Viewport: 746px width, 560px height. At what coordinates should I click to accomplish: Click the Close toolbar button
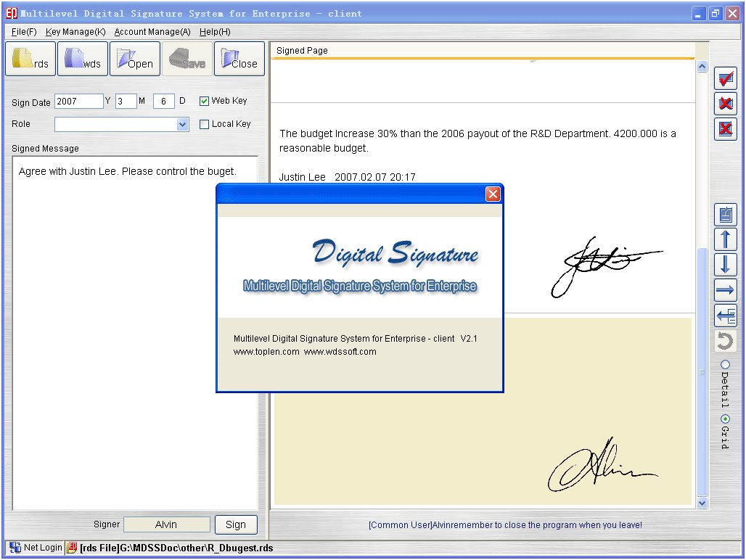(239, 59)
